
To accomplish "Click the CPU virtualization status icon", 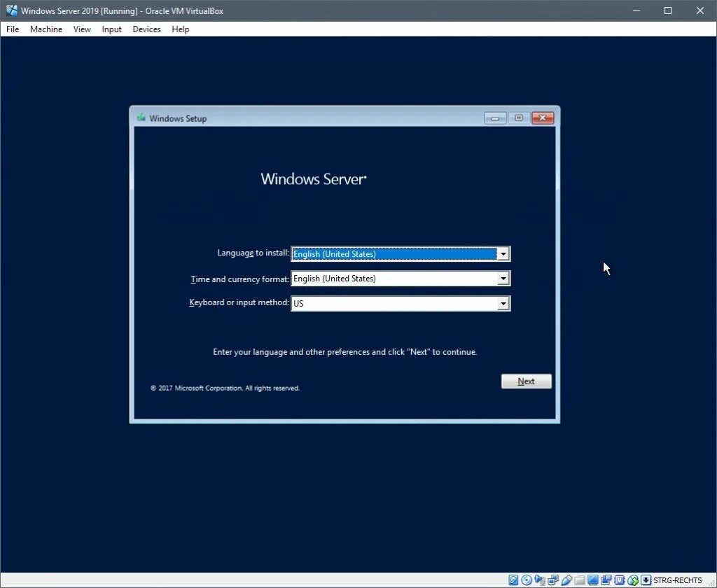I will pos(619,580).
